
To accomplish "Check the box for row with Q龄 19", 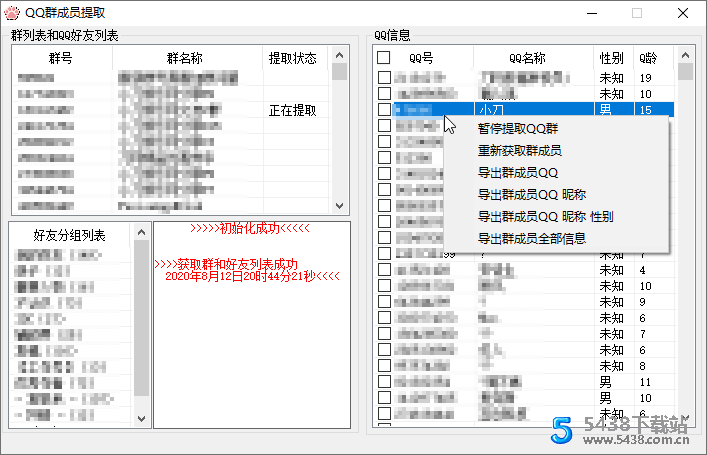I will 384,78.
